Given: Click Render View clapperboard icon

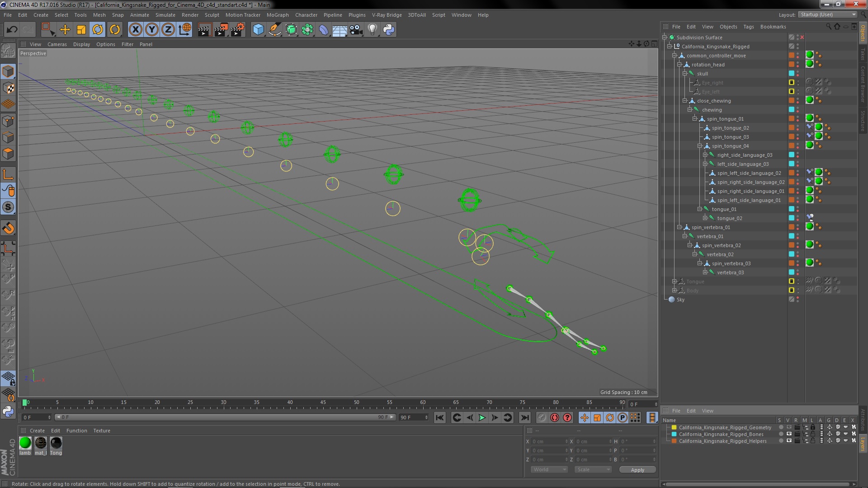Looking at the screenshot, I should [204, 30].
